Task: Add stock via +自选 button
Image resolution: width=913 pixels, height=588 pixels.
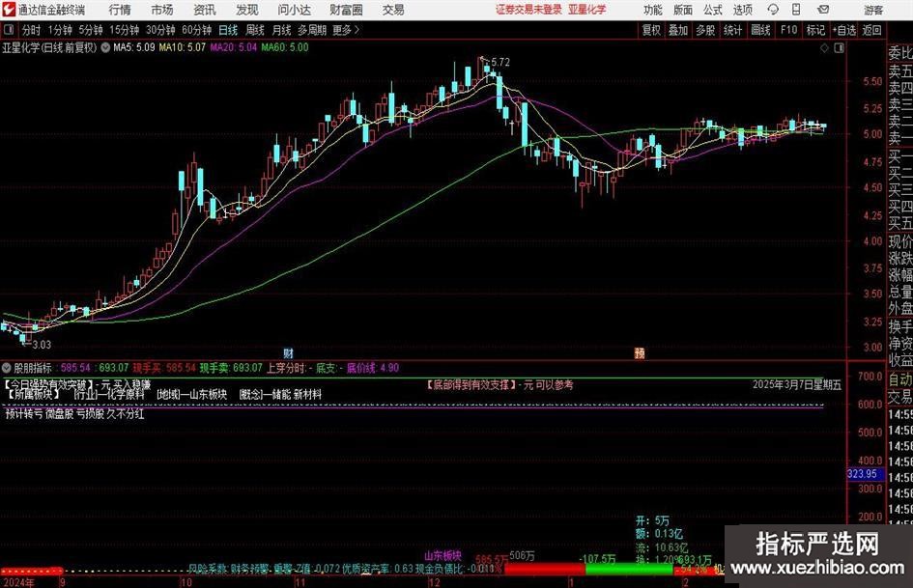Action: click(843, 30)
